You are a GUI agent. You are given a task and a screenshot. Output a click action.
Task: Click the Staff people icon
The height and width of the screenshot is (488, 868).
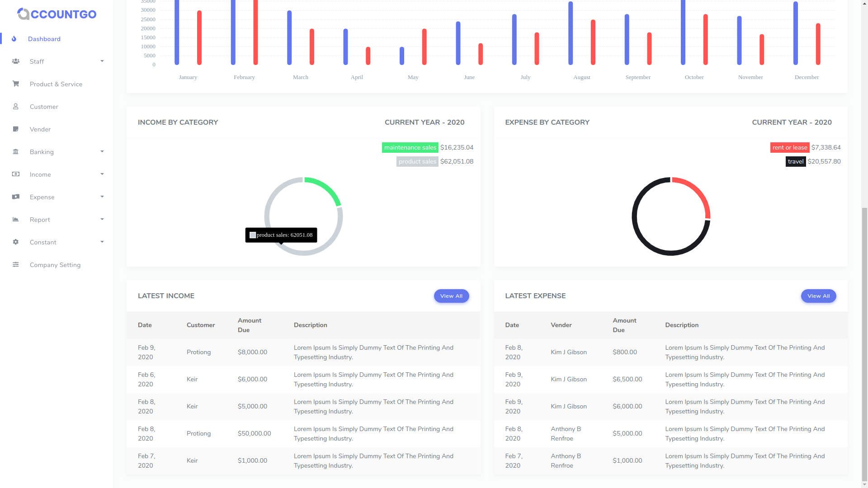point(16,61)
